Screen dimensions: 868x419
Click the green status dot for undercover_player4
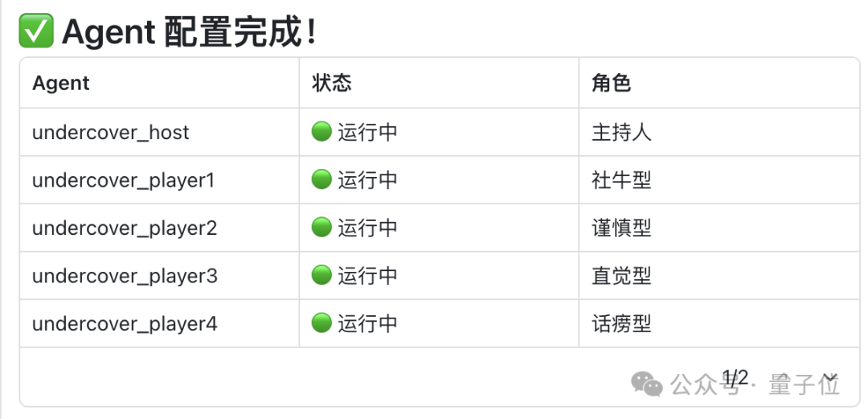point(321,323)
